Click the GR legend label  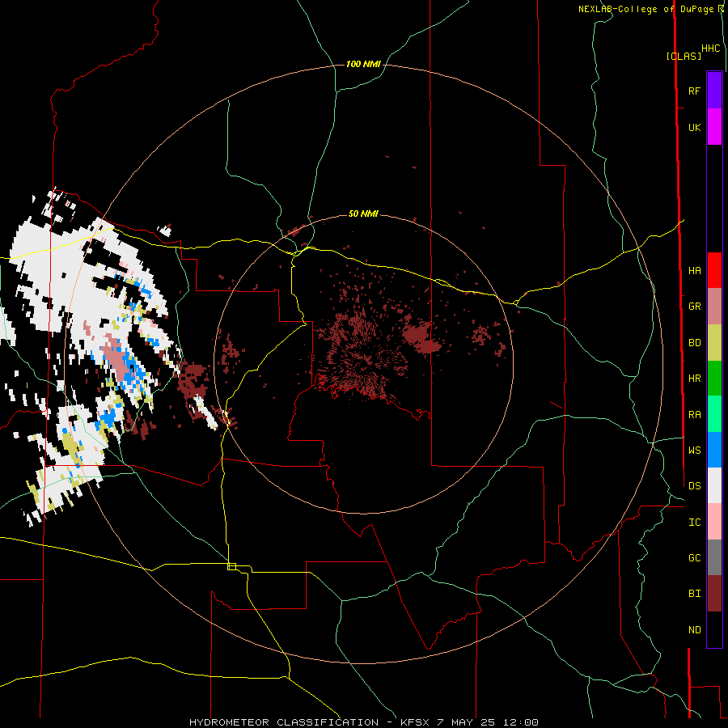[x=695, y=307]
